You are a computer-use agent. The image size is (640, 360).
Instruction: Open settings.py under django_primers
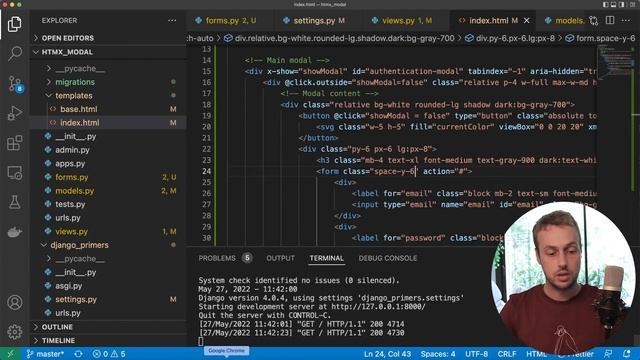[x=109, y=299]
